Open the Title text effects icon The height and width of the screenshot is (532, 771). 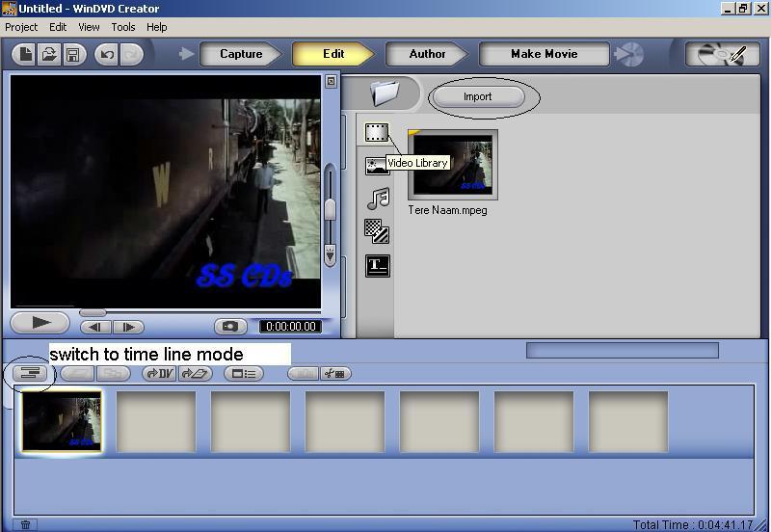[378, 266]
